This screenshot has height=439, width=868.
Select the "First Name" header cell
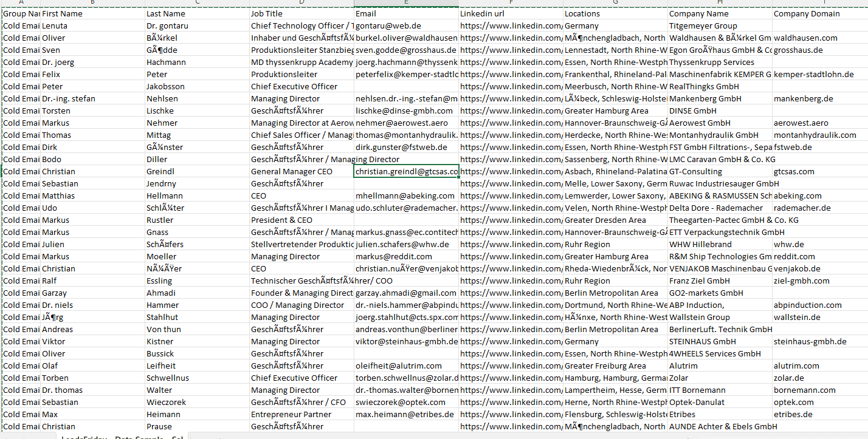(92, 13)
